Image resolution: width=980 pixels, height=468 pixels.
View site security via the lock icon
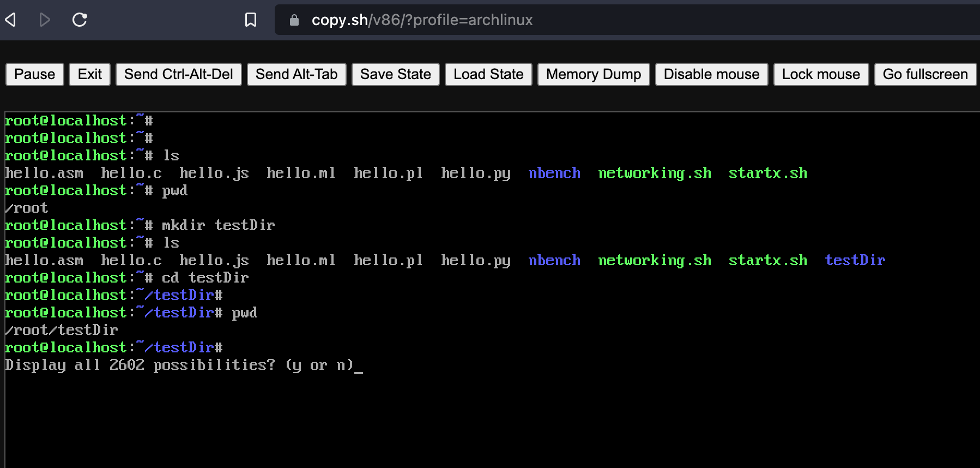coord(294,20)
